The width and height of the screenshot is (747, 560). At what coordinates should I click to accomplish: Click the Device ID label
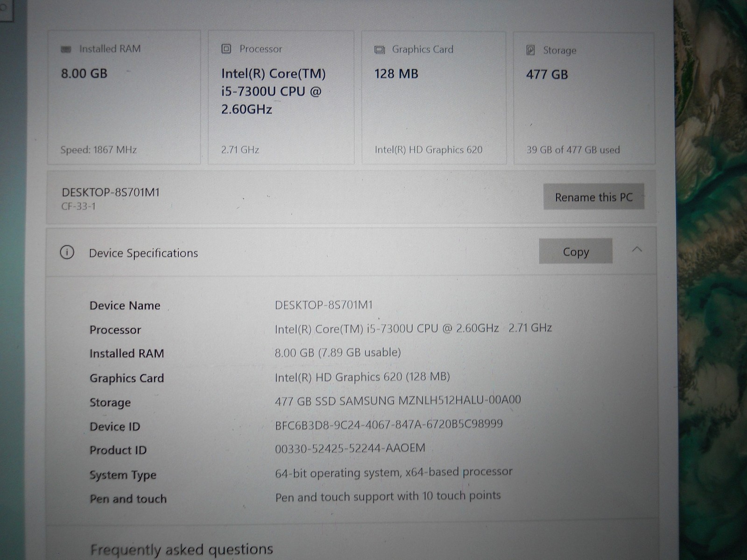coord(114,427)
